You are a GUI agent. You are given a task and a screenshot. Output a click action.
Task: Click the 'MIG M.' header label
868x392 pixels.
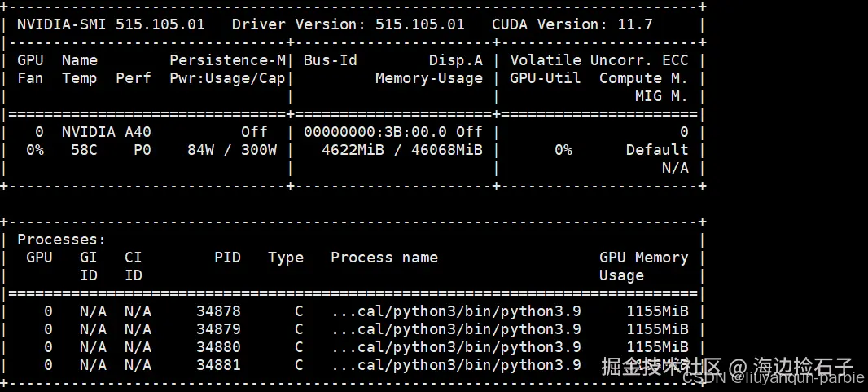point(661,96)
